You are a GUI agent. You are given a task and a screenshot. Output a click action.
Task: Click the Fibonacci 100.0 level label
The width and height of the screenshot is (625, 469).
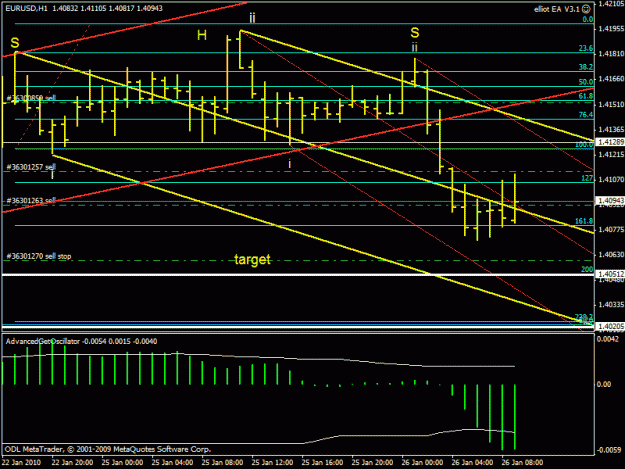584,145
